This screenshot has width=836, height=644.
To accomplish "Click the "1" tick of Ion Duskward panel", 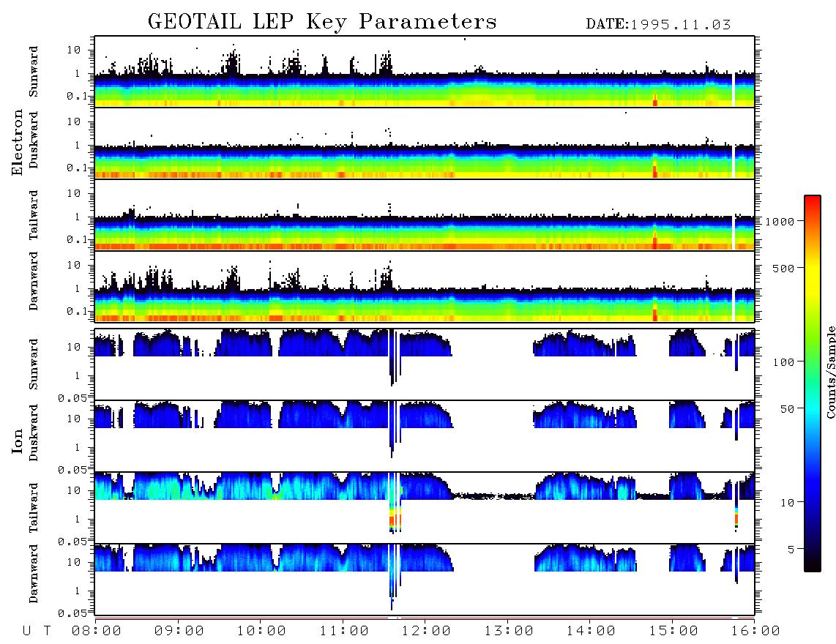I will (77, 447).
